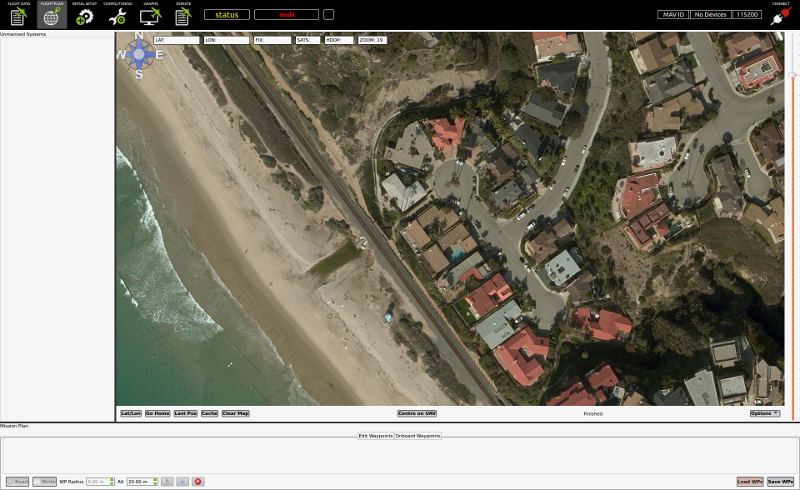Screen dimensions: 800x490
Task: Expand the Options dropdown below map
Action: 764,413
